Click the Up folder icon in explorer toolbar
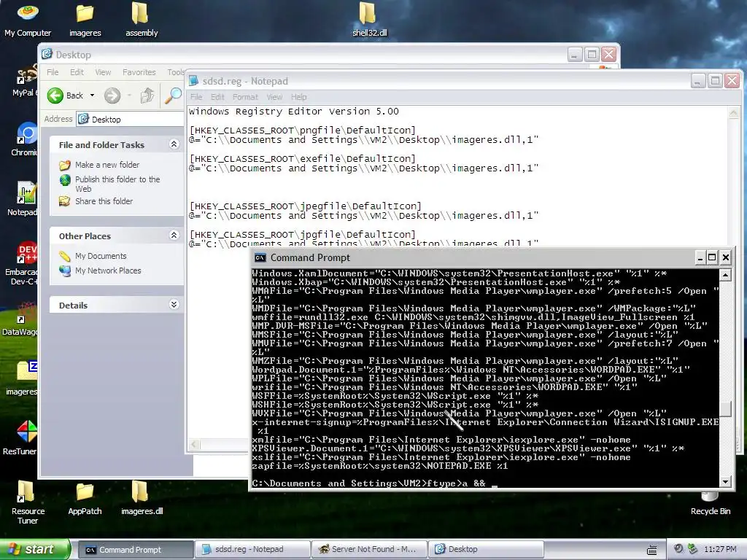 pyautogui.click(x=147, y=96)
